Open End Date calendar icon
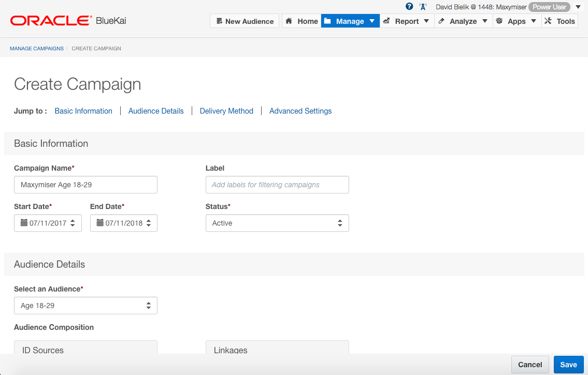Screen dimensions: 588x375 (100, 223)
